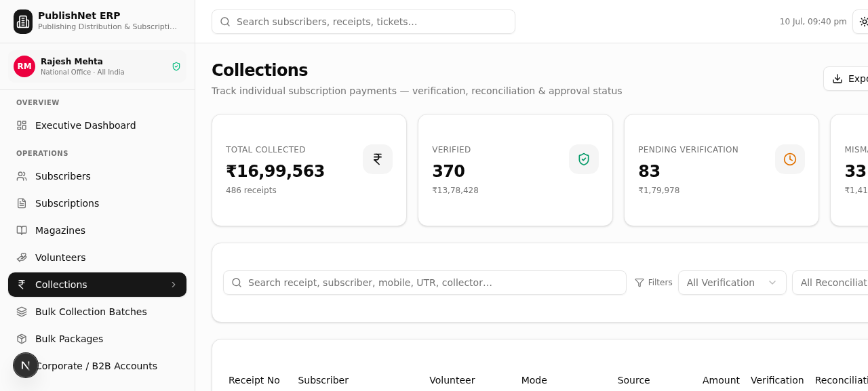The height and width of the screenshot is (391, 868).
Task: Expand the Collections menu chevron
Action: click(174, 285)
